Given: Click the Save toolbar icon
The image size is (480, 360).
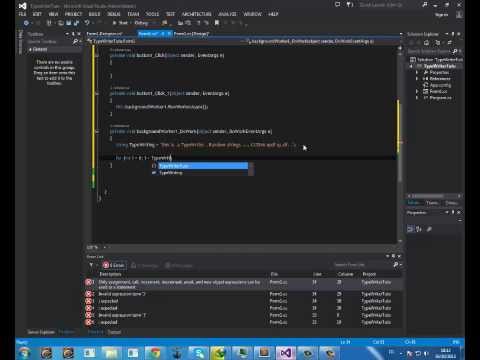Looking at the screenshot, I should [69, 23].
